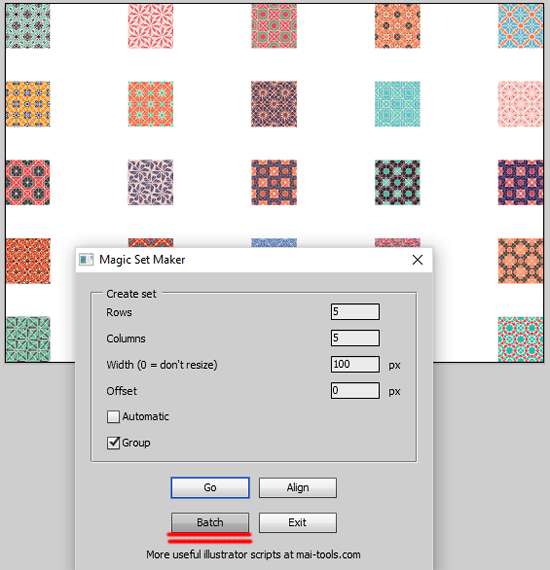
Task: Click the 'Width (0 = don't resize)' label
Action: coord(162,365)
